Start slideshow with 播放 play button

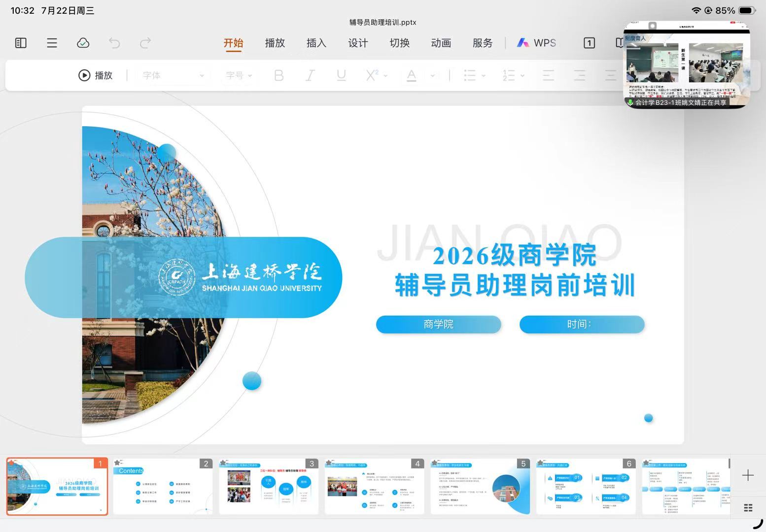(96, 75)
